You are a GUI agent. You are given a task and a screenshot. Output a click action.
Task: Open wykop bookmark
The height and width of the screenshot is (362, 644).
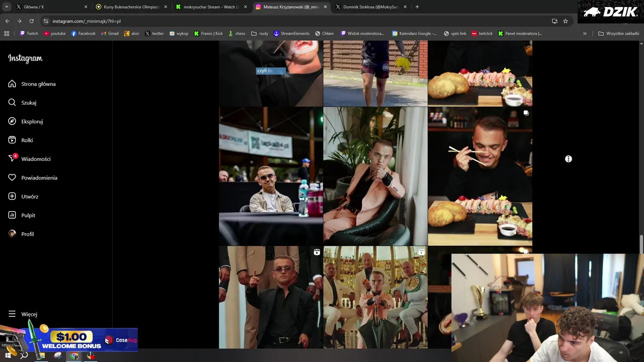click(x=179, y=34)
